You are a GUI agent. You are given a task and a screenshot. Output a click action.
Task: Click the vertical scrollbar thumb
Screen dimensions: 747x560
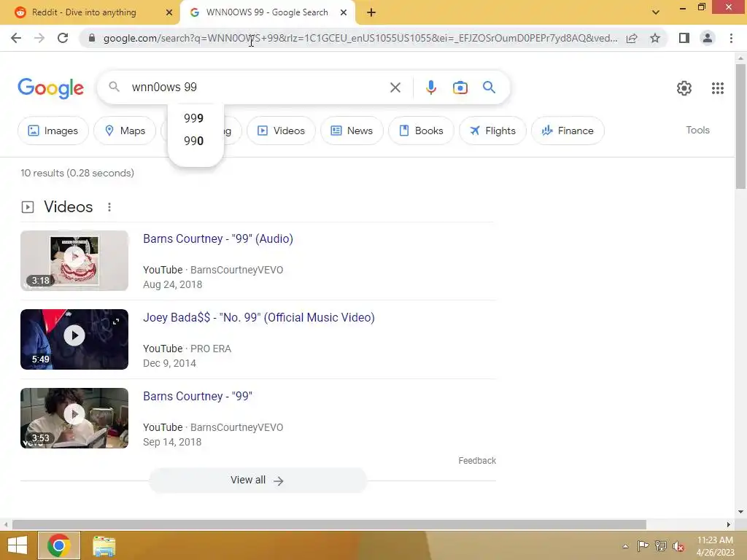(740, 126)
